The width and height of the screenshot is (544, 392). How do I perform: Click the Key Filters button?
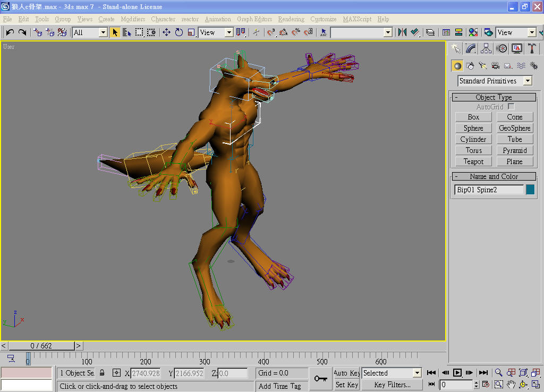(x=392, y=385)
